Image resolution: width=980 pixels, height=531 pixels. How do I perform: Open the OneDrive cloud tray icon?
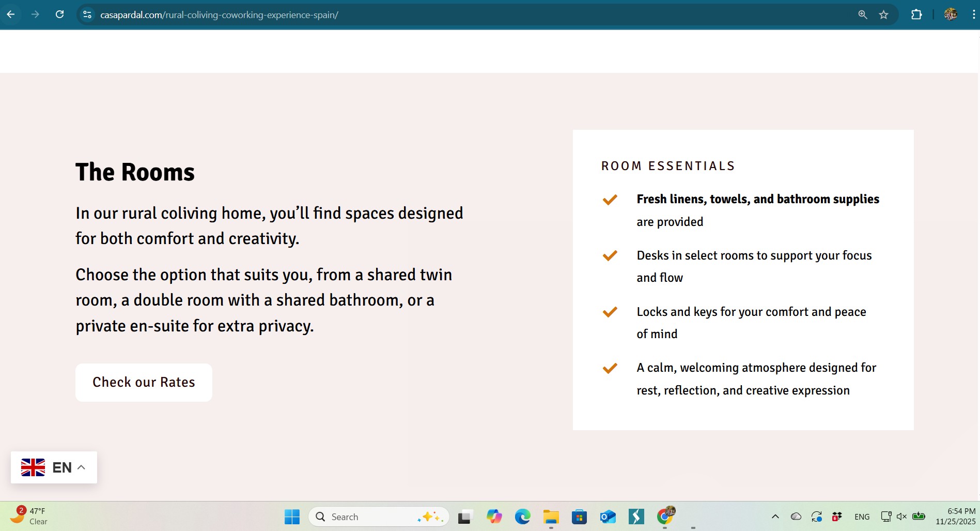click(x=796, y=517)
